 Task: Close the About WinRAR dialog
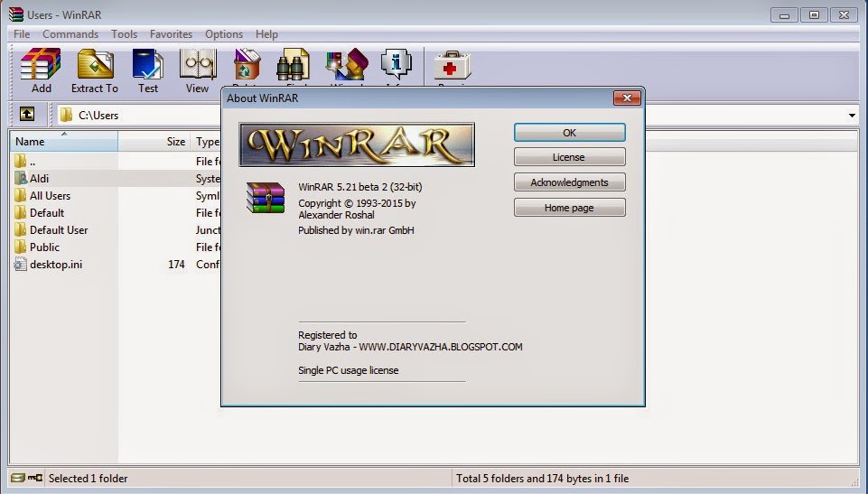627,98
